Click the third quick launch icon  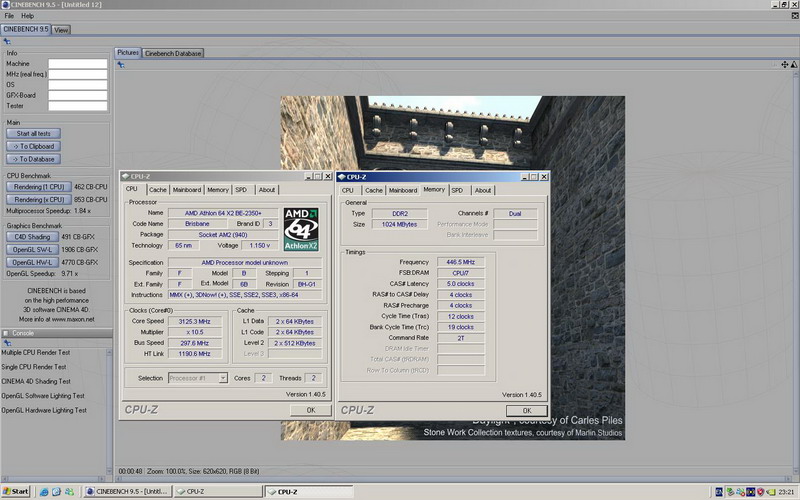pos(69,492)
